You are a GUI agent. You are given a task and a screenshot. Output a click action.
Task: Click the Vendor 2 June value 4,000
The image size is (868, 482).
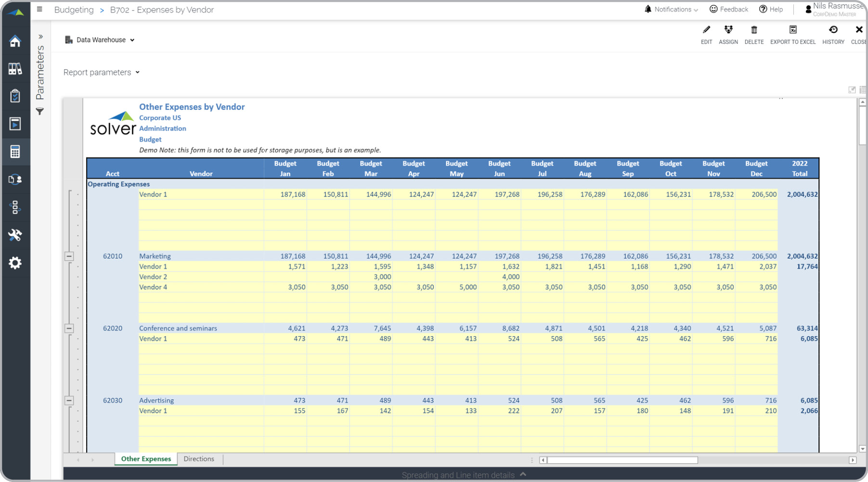tap(511, 277)
